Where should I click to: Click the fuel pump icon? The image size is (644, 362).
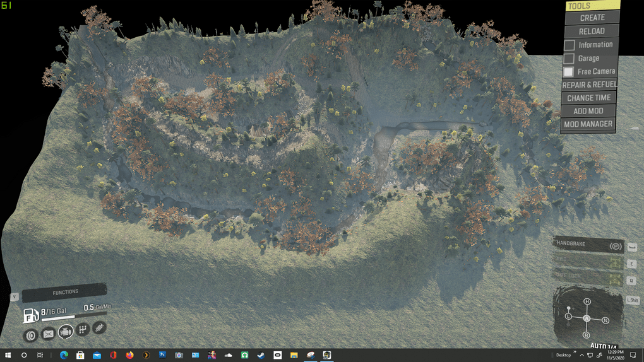tap(30, 315)
